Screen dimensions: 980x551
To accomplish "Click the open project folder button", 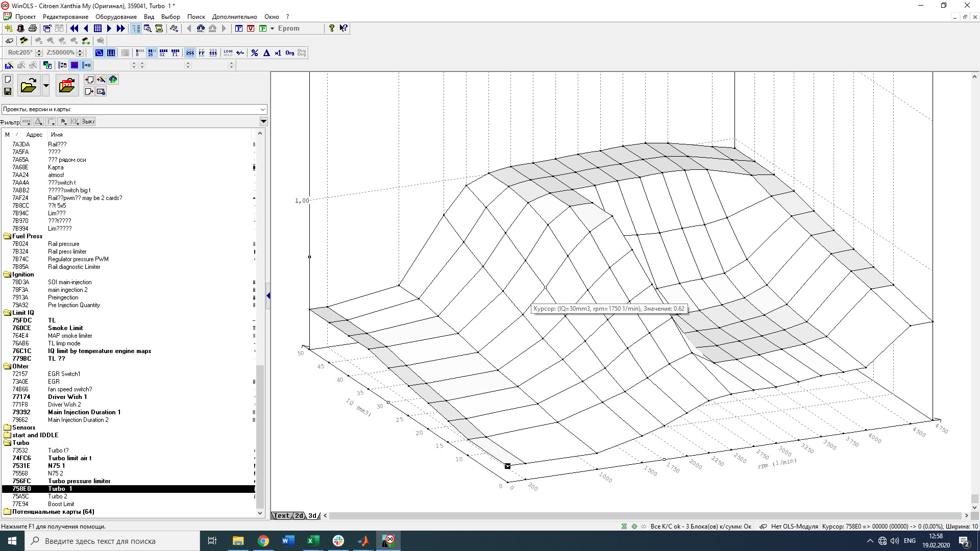I will pyautogui.click(x=29, y=86).
